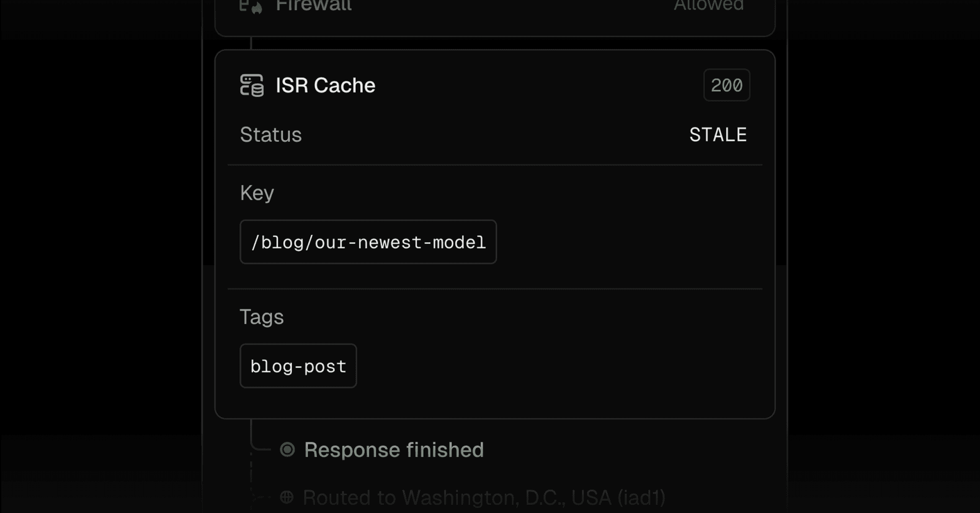Select the Response finished step

tap(394, 450)
